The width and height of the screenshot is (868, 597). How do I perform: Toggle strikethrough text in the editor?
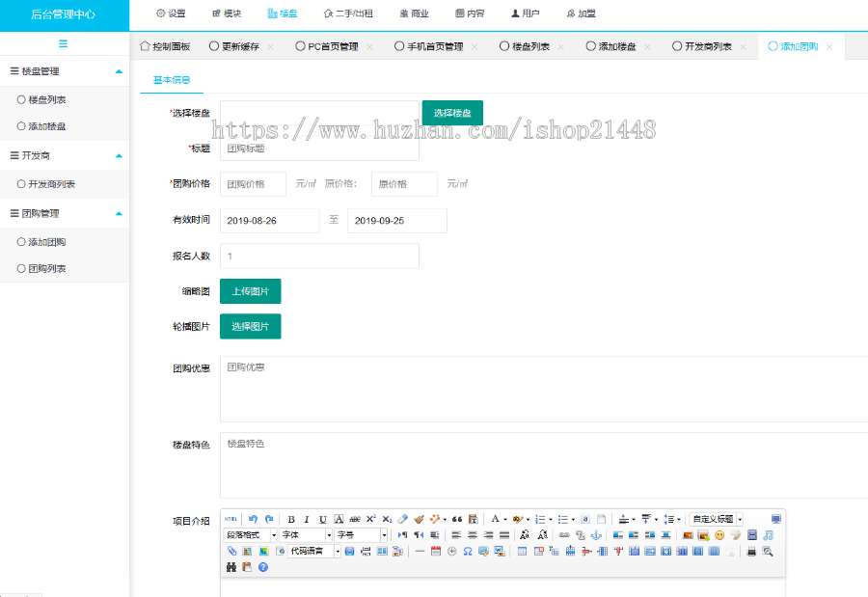pyautogui.click(x=353, y=519)
